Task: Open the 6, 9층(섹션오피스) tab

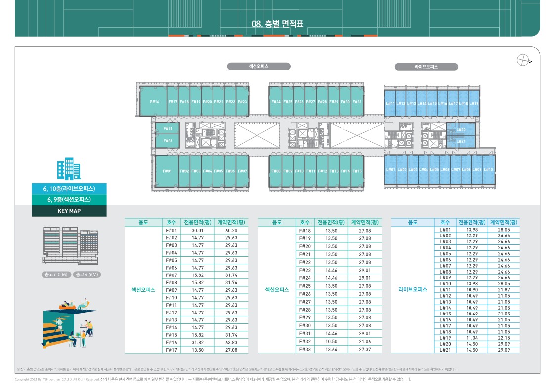Action: click(x=69, y=200)
